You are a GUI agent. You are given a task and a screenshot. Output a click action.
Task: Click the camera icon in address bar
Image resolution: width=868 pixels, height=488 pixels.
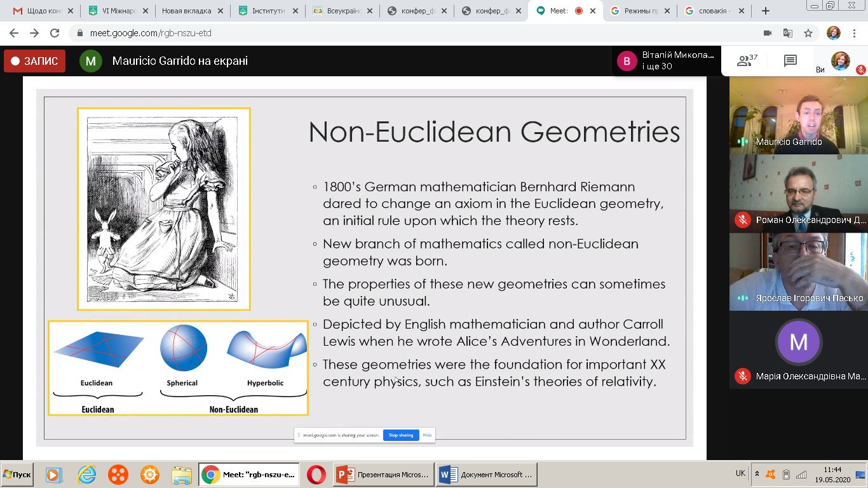click(x=767, y=33)
